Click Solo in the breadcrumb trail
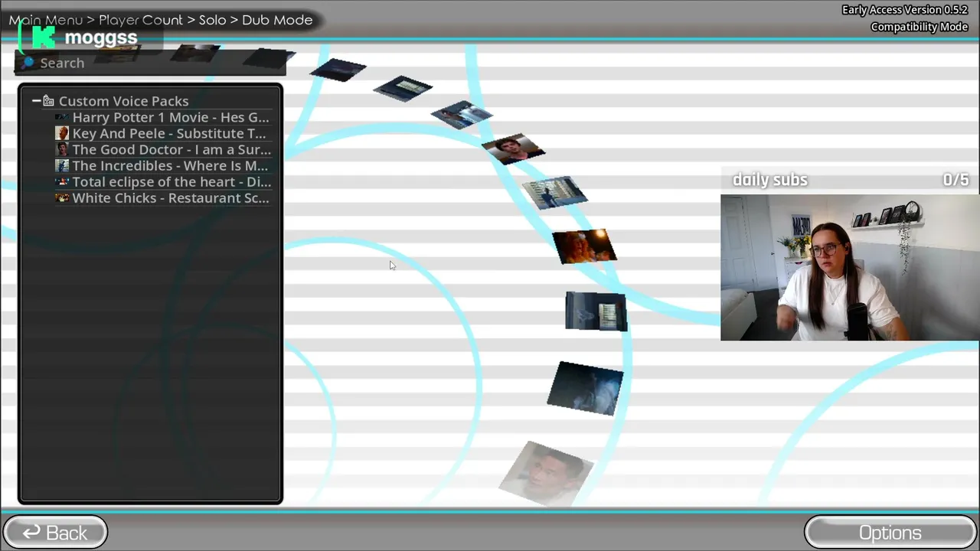This screenshot has height=551, width=980. [212, 20]
